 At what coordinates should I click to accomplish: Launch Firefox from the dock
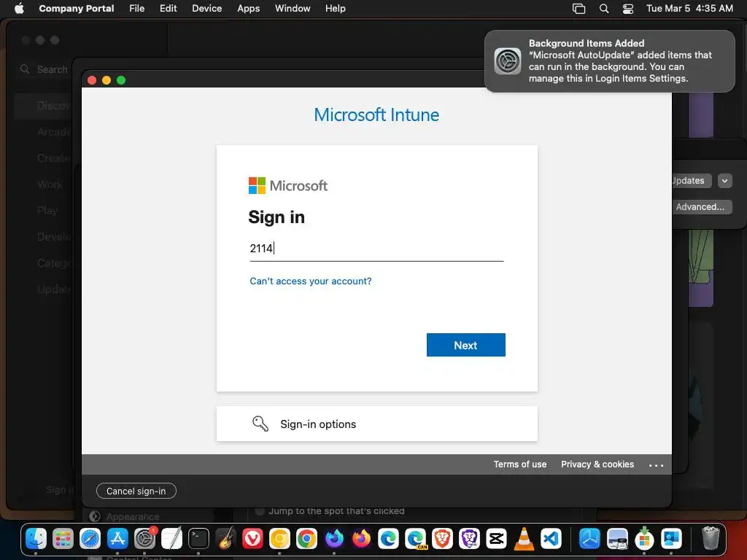pos(361,539)
